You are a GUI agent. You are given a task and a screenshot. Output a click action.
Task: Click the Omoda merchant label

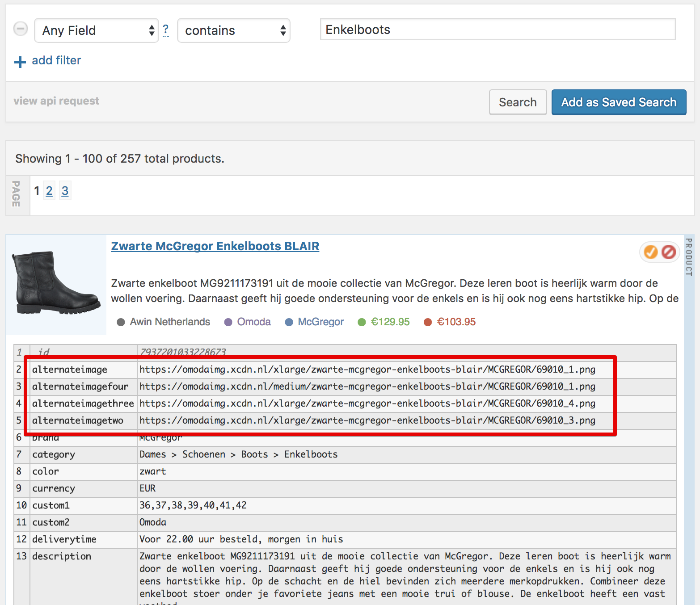pos(254,322)
